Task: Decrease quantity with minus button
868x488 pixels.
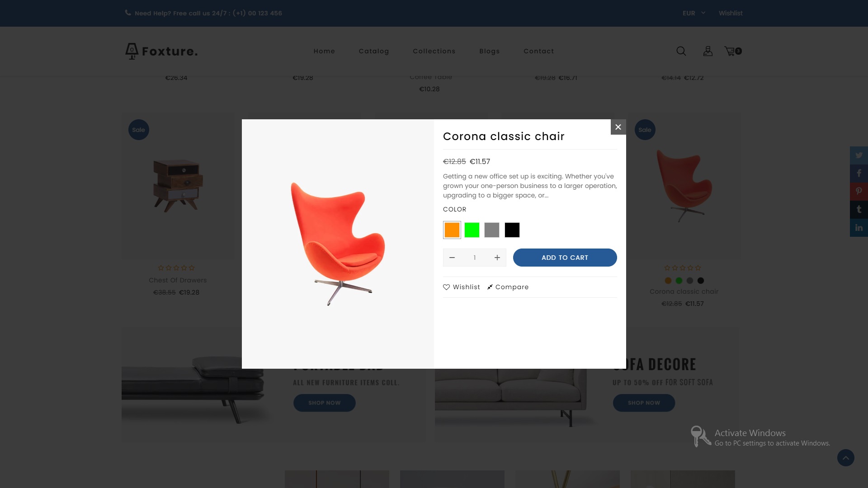Action: pyautogui.click(x=452, y=258)
